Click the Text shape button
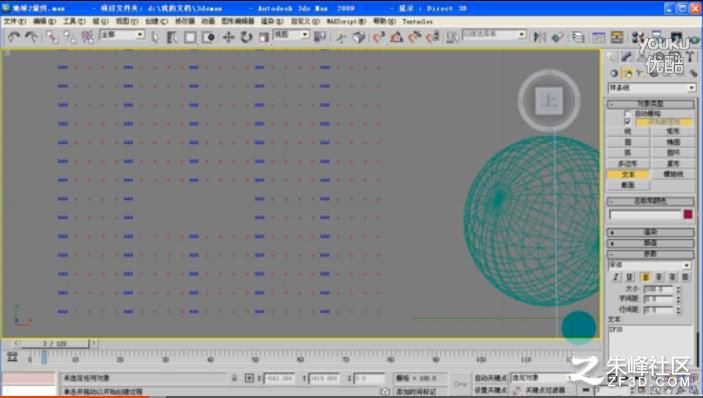This screenshot has height=398, width=703. [x=628, y=174]
